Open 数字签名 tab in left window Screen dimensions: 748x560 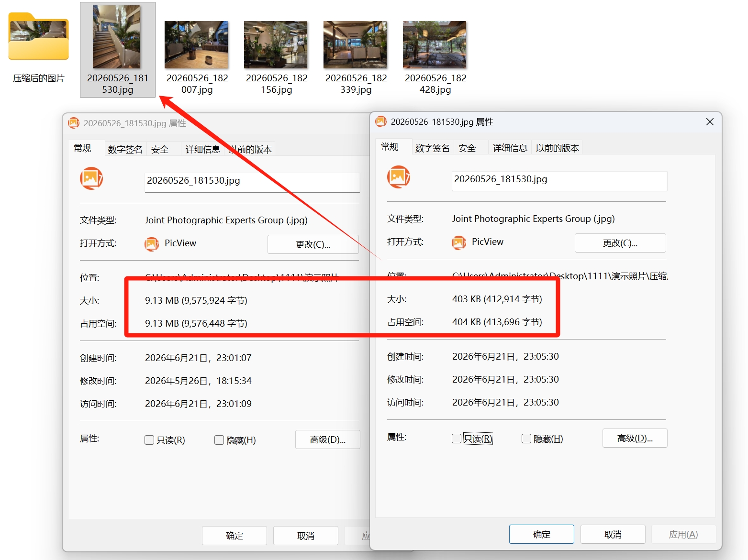point(125,149)
